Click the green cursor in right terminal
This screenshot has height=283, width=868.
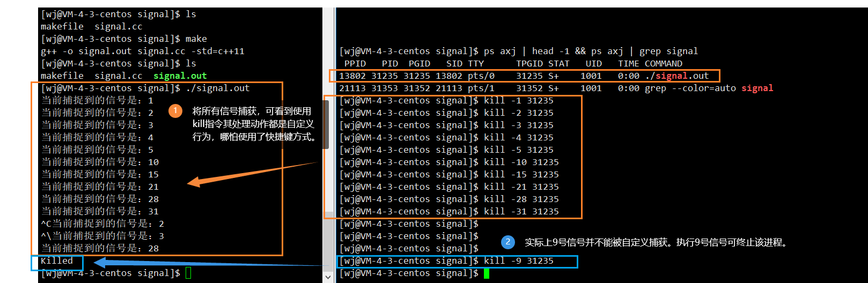pyautogui.click(x=487, y=273)
